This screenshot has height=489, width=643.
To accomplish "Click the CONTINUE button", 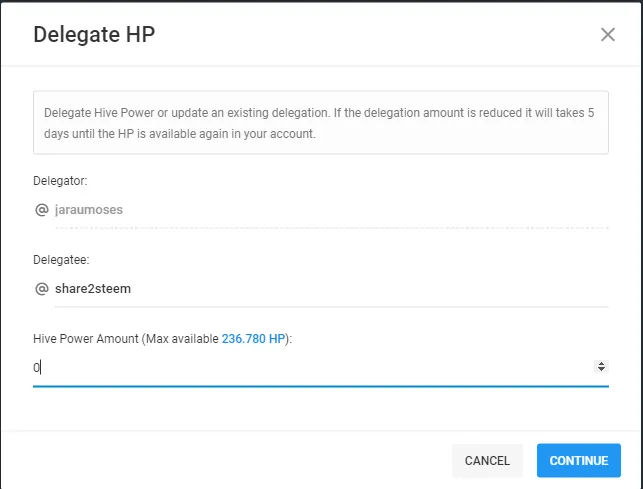I will tap(579, 460).
